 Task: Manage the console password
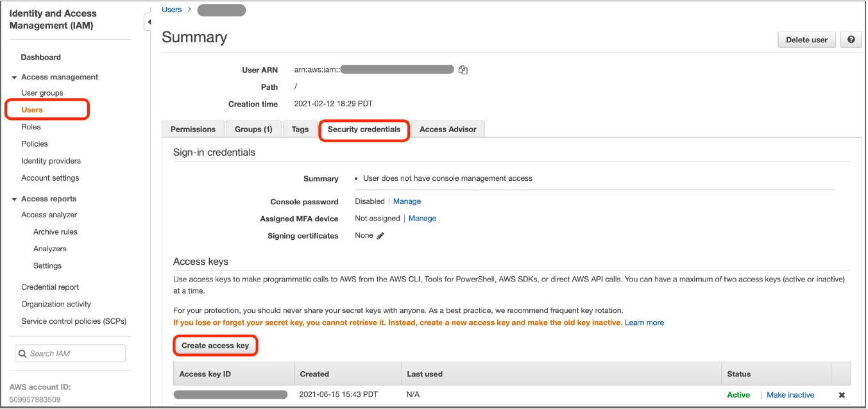point(407,201)
